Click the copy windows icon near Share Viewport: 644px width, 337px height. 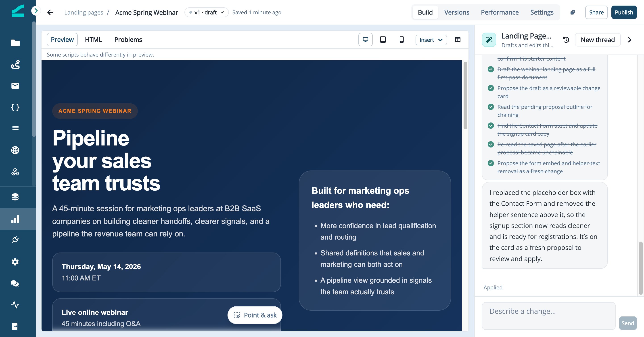tap(573, 12)
